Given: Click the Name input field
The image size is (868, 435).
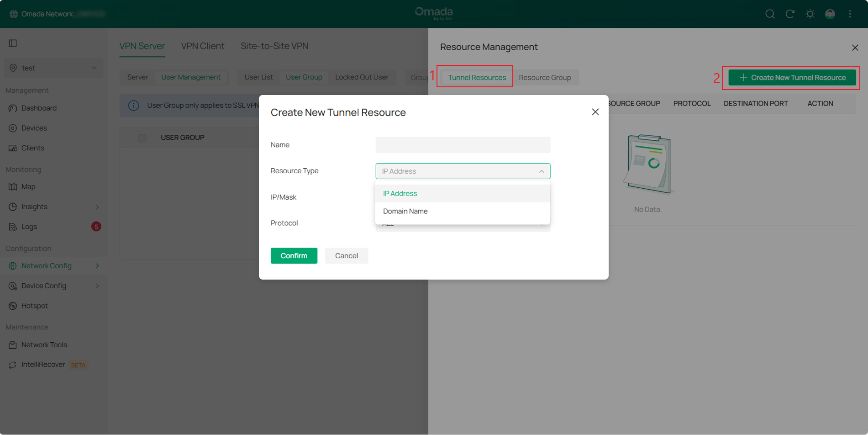Looking at the screenshot, I should [x=462, y=145].
